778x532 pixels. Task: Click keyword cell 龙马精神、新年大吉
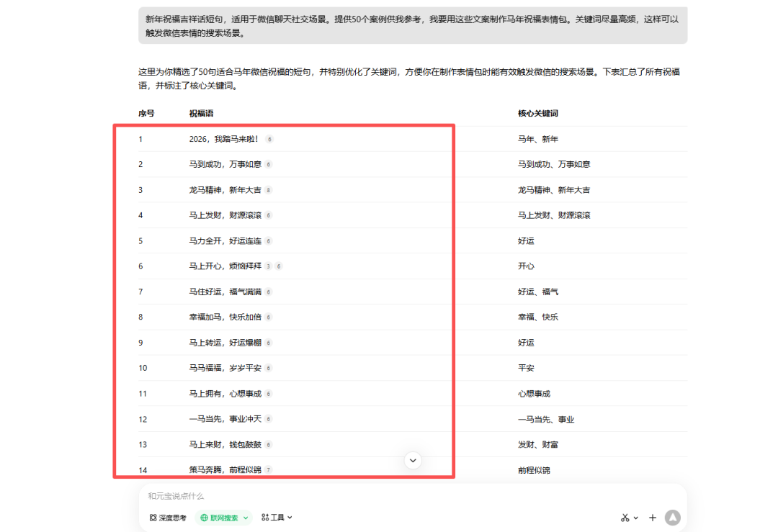(554, 190)
